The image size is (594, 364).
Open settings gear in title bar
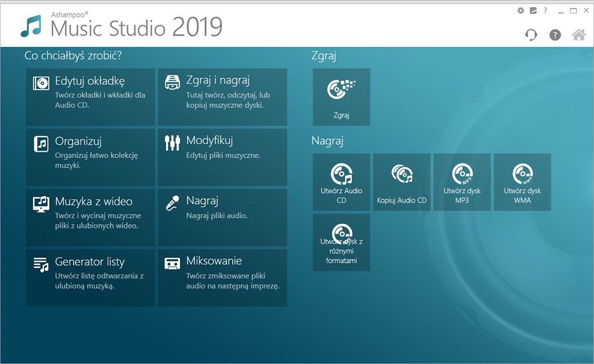[521, 11]
